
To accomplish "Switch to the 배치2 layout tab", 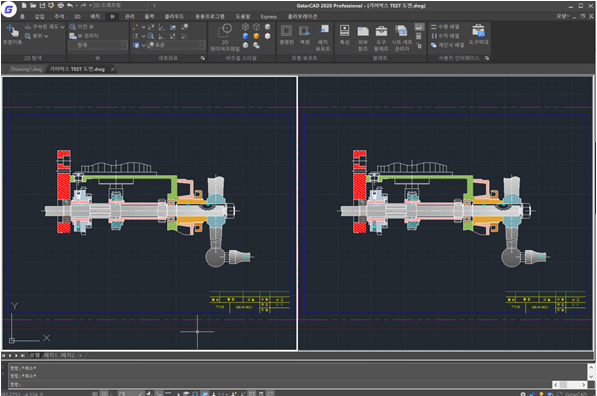I will 68,355.
